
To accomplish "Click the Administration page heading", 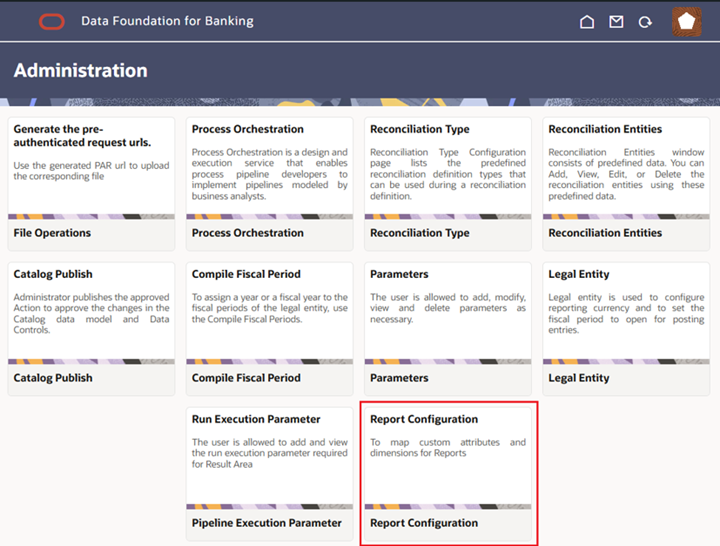I will [x=81, y=70].
